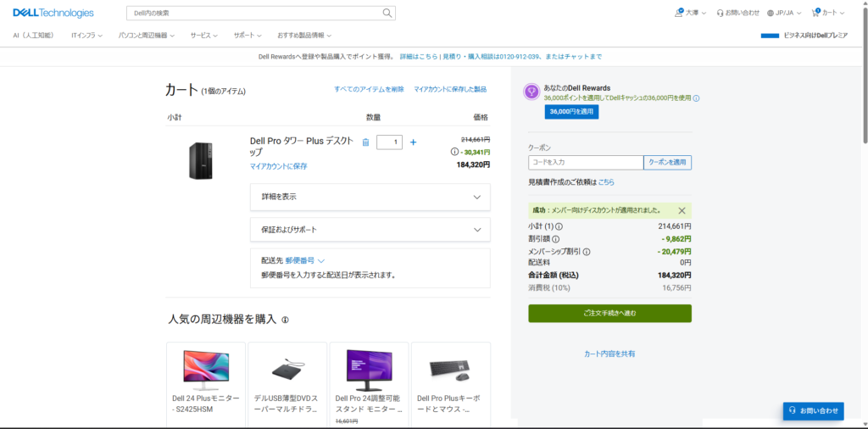868x429 pixels.
Task: Expand the 詳細を表示 section
Action: (x=370, y=197)
